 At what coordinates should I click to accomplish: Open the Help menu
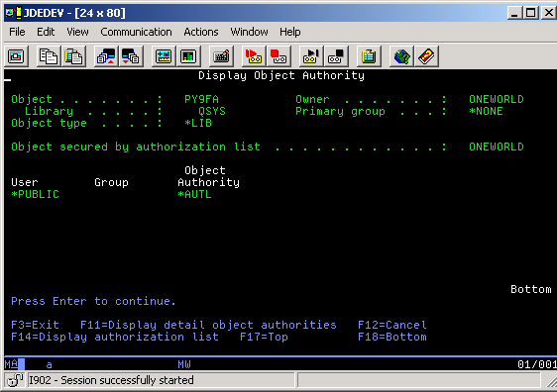tap(289, 32)
